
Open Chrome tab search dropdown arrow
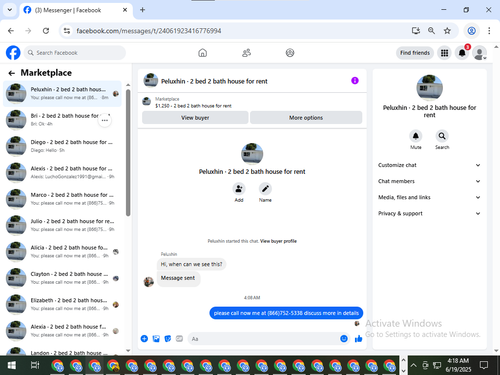coord(10,10)
